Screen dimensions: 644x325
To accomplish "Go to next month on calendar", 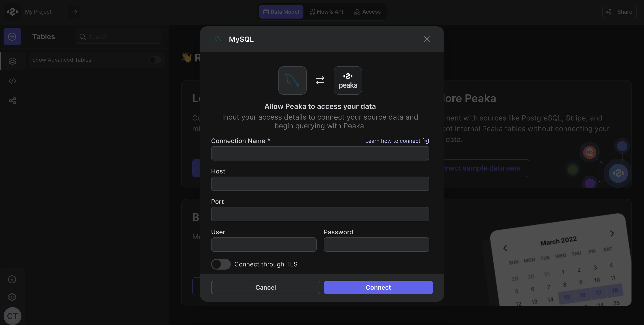I will coord(612,233).
